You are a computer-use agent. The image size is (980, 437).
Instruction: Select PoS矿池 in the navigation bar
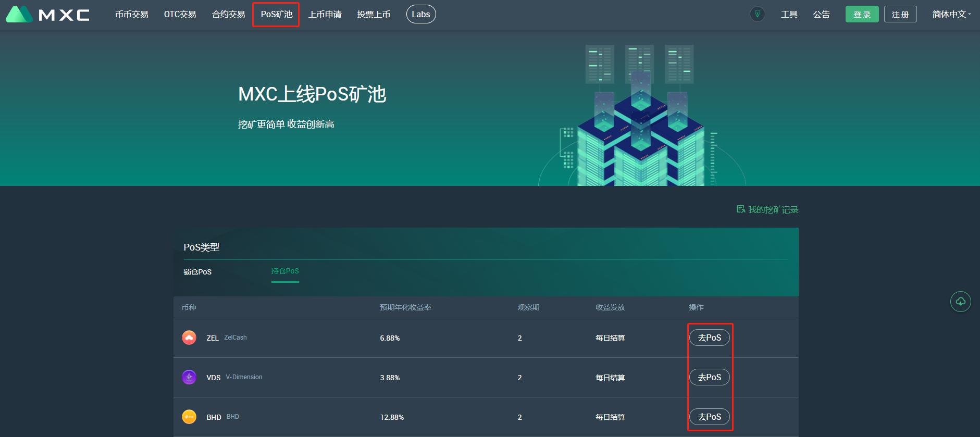[277, 15]
